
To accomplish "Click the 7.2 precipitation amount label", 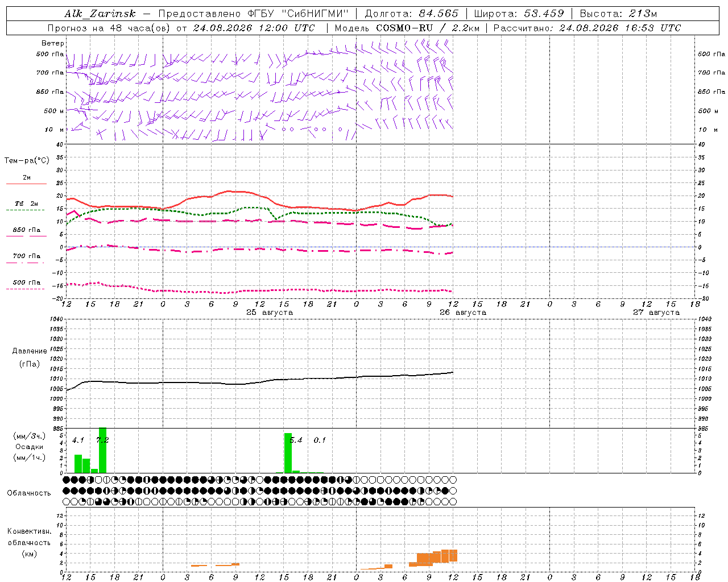I will point(102,440).
